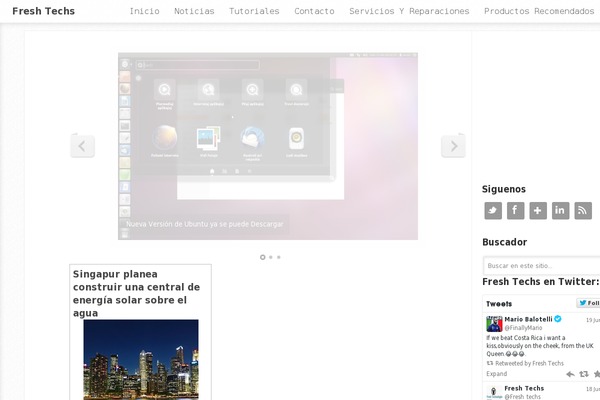Click the Fresh Techs site title
The image size is (600, 400).
(43, 11)
